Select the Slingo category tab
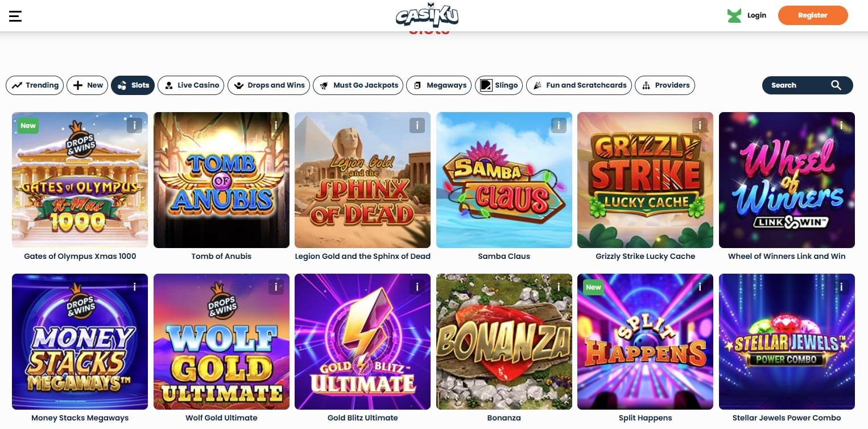This screenshot has width=868, height=429. pyautogui.click(x=499, y=85)
